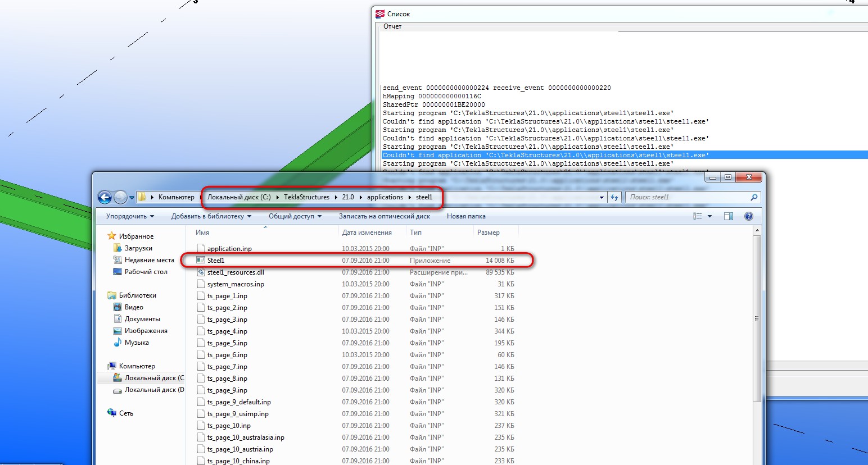Open the Упорядочить dropdown menu

[x=130, y=216]
